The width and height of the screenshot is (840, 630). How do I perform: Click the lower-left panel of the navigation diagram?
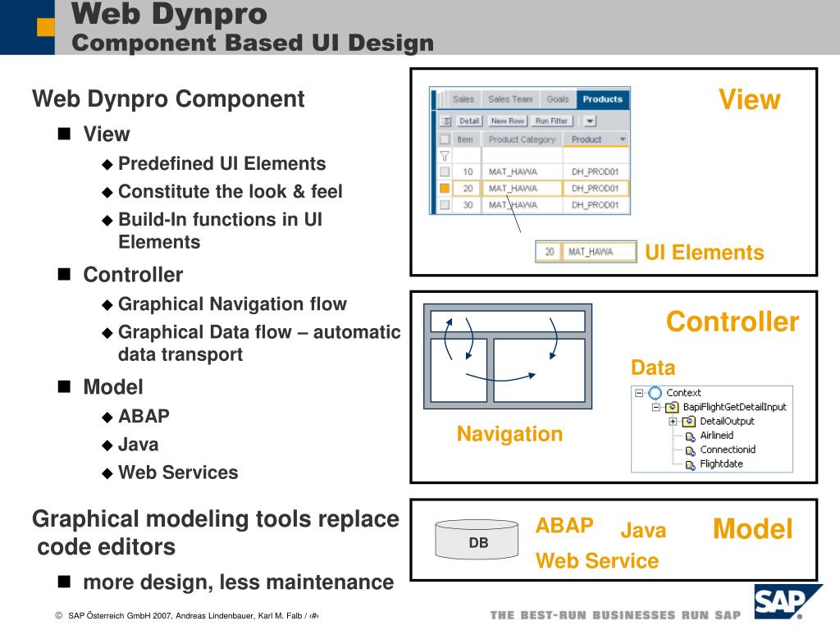(459, 370)
